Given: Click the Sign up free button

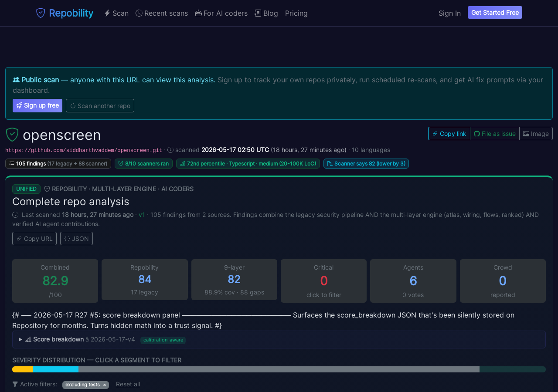Looking at the screenshot, I should click(37, 105).
